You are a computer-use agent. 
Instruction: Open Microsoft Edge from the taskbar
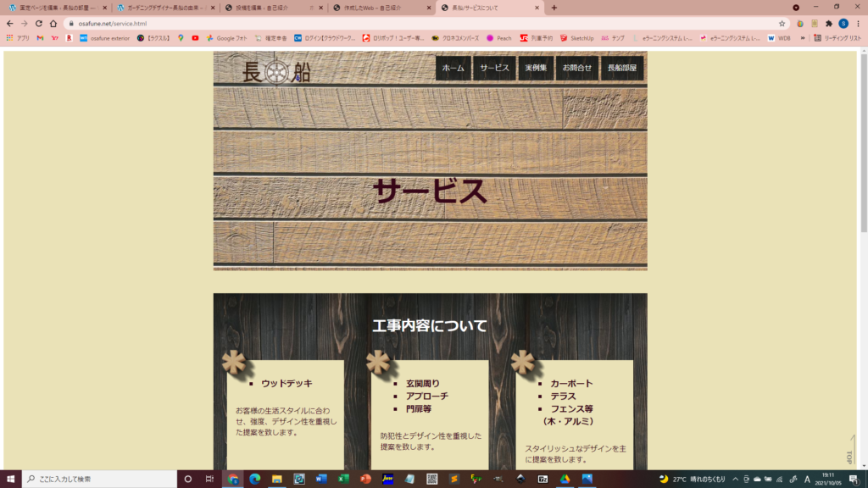click(x=254, y=479)
